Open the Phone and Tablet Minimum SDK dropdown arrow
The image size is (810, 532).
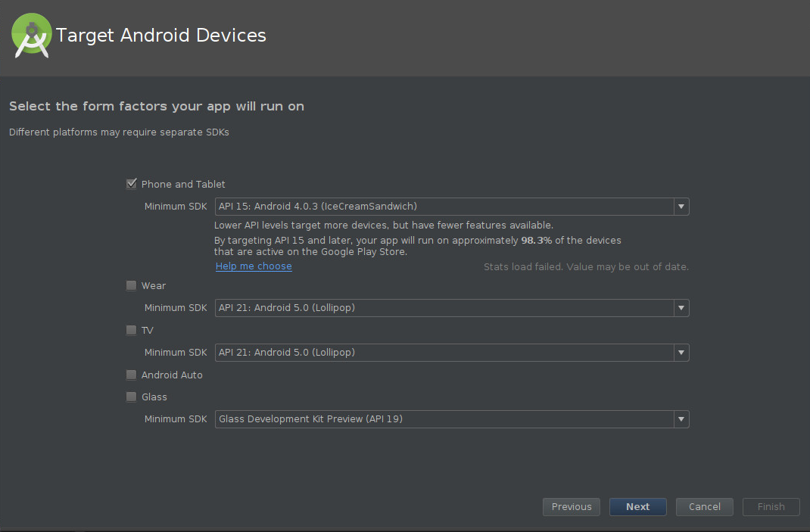(x=681, y=207)
